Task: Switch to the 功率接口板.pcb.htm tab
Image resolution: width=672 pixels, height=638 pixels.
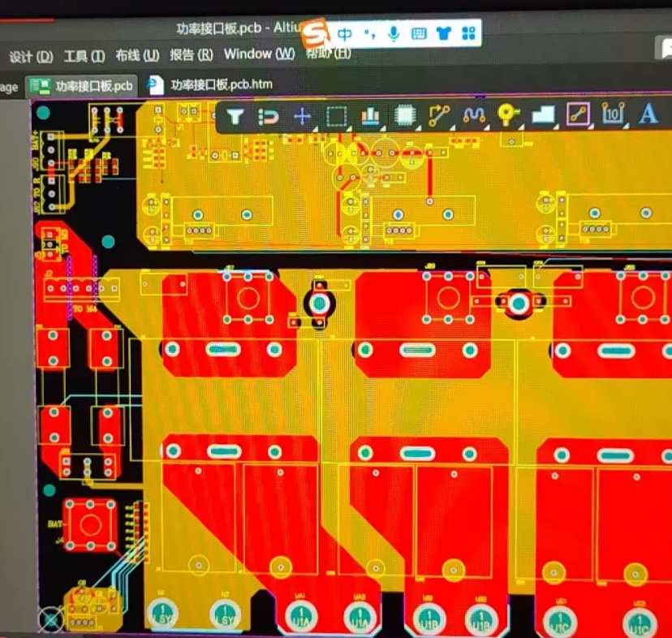Action: 211,84
